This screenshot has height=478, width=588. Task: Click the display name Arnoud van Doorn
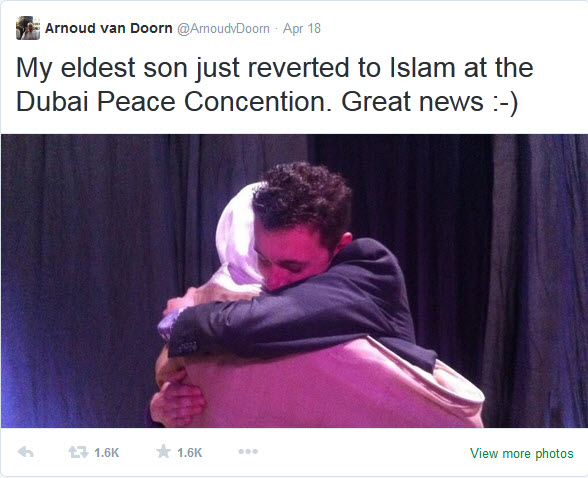(x=109, y=28)
